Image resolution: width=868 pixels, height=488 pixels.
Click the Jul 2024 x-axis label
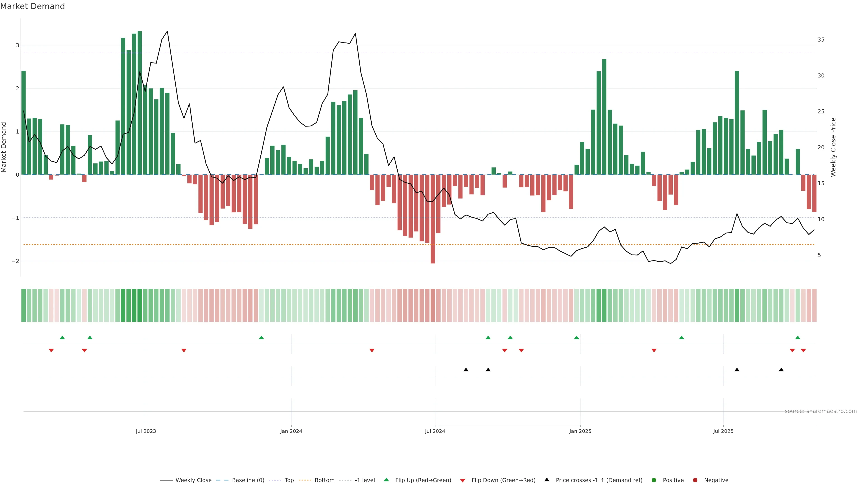point(435,431)
